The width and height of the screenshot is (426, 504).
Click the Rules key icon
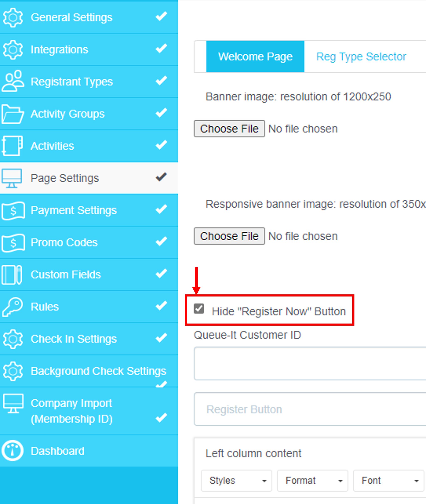(13, 306)
